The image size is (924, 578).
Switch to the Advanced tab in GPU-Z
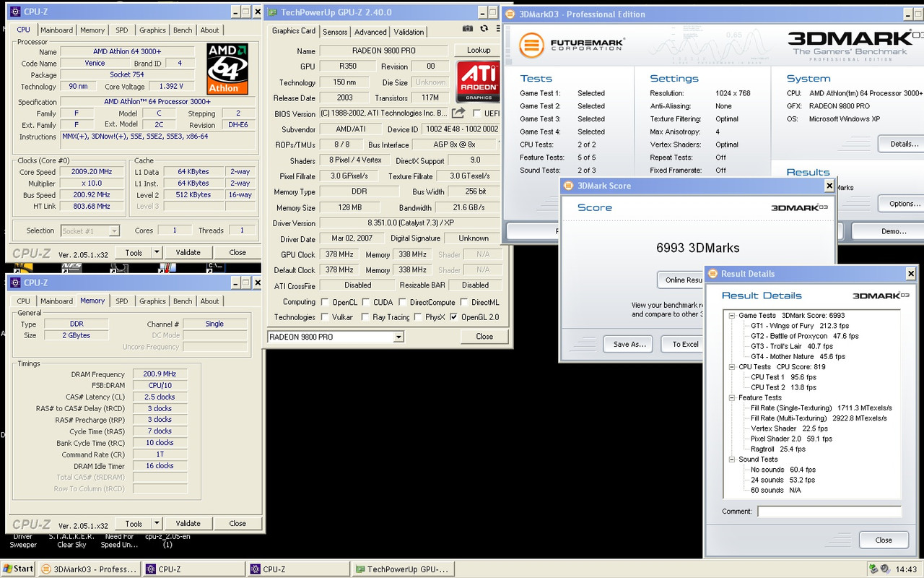[370, 32]
